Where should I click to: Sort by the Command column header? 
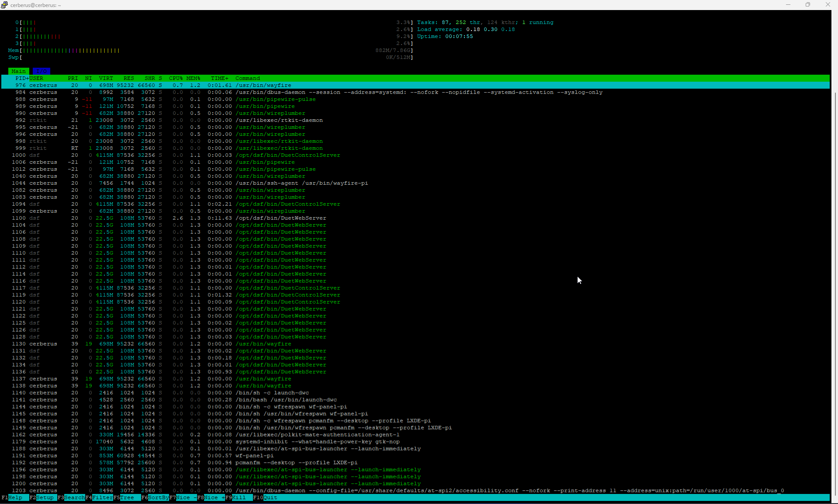[248, 78]
